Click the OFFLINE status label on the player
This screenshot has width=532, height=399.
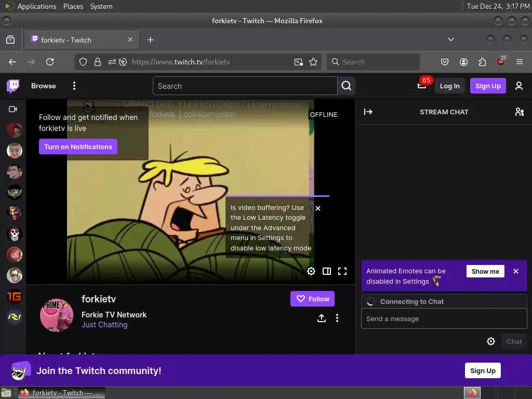tap(324, 114)
